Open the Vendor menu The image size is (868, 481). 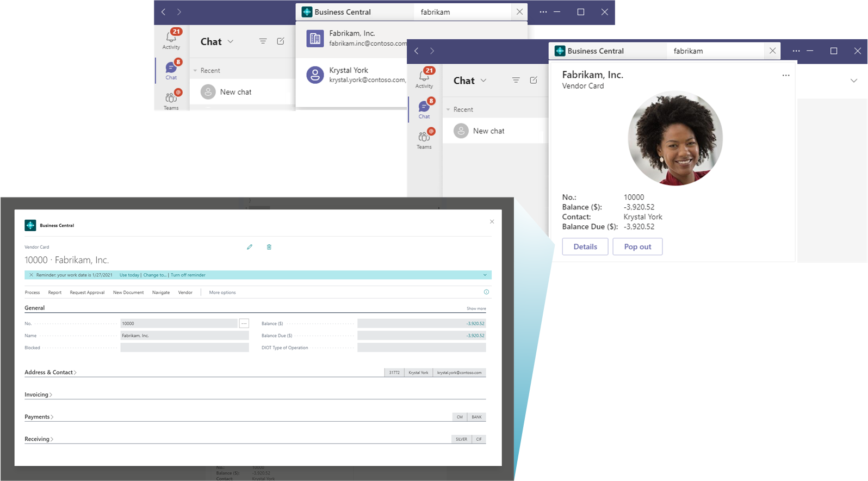tap(185, 292)
